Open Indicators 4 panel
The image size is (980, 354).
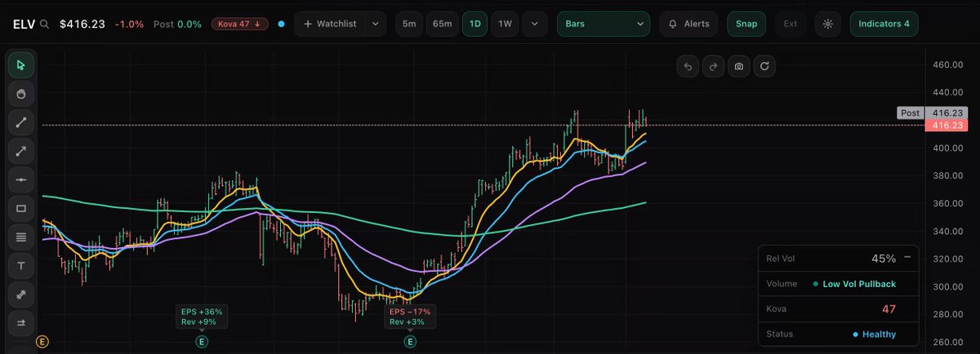click(884, 24)
